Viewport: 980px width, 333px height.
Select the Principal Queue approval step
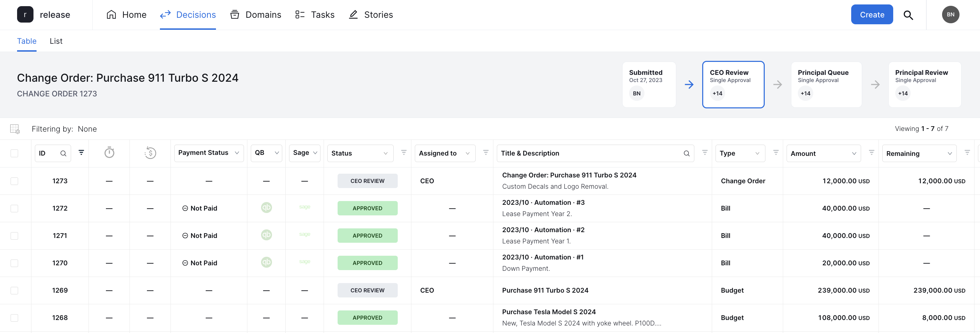click(826, 84)
